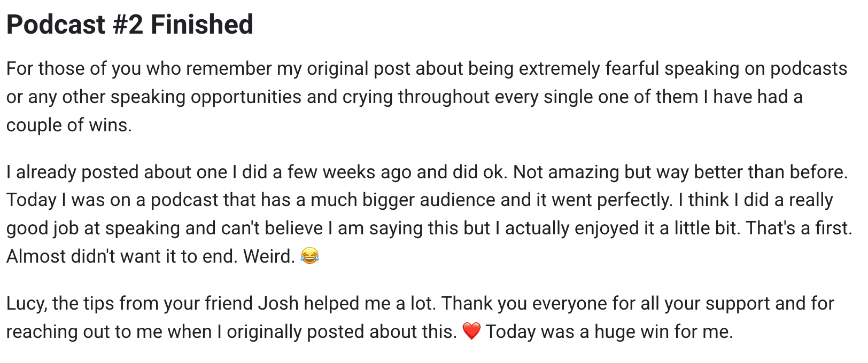Click the text 'That's a first.'
The width and height of the screenshot is (868, 363).
click(799, 228)
